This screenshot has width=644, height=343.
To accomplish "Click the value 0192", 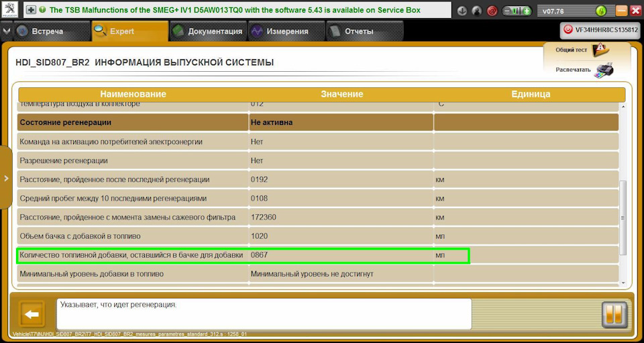I will point(259,179).
